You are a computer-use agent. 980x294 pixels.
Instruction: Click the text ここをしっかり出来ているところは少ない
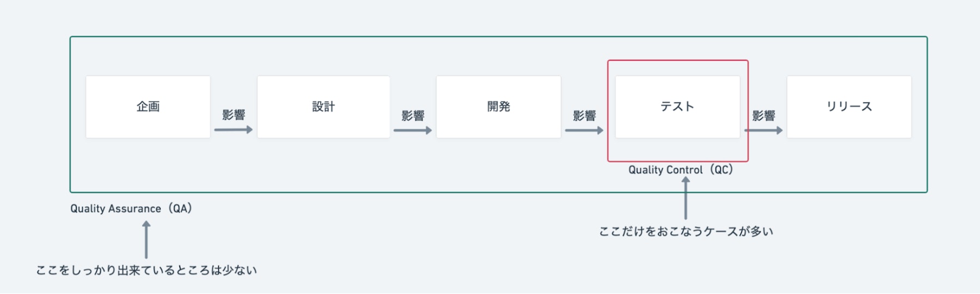click(146, 271)
